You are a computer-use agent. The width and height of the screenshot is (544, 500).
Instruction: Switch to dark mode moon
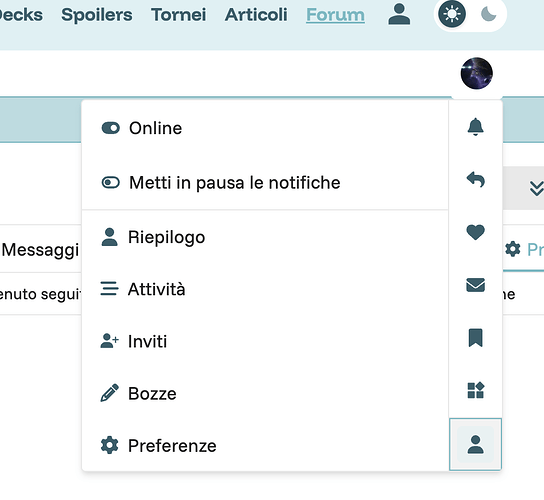489,14
